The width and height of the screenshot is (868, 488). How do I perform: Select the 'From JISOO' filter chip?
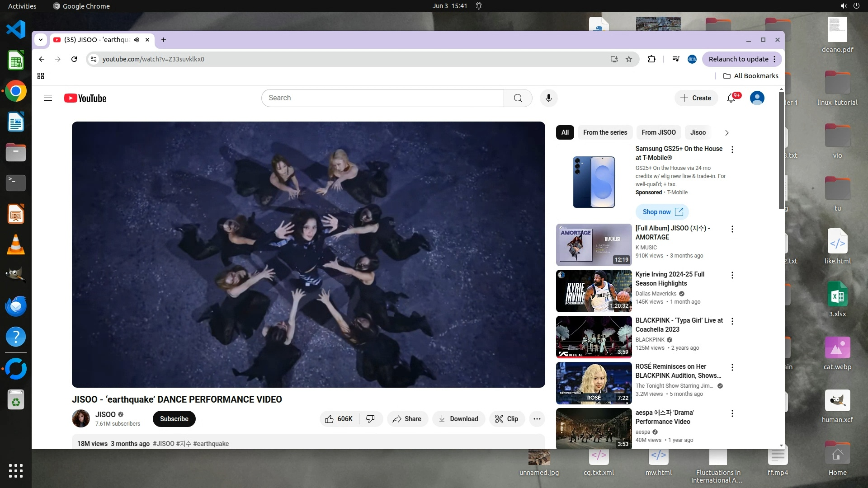point(658,132)
